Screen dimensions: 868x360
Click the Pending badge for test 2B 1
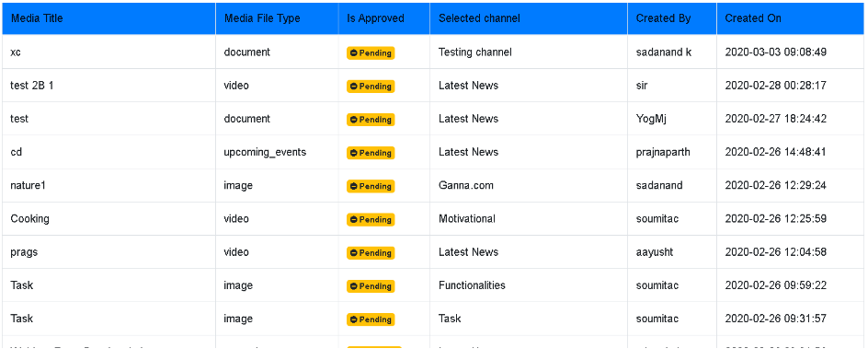click(x=371, y=86)
